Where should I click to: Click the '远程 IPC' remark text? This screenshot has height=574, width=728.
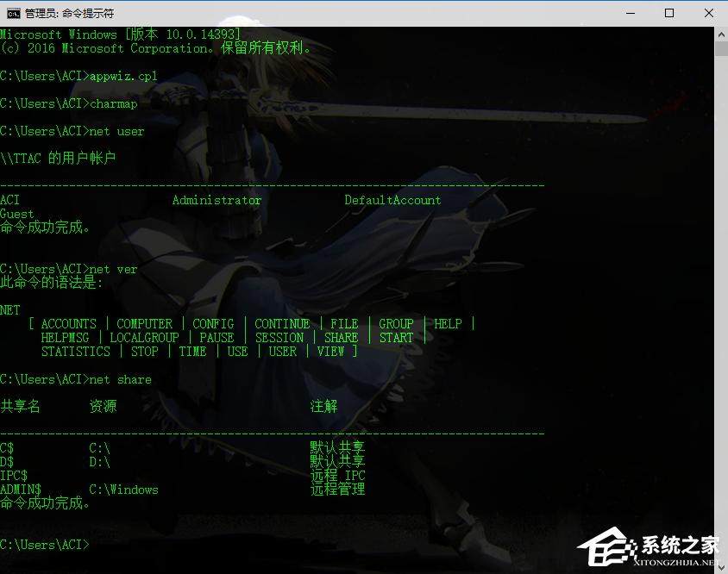point(337,476)
